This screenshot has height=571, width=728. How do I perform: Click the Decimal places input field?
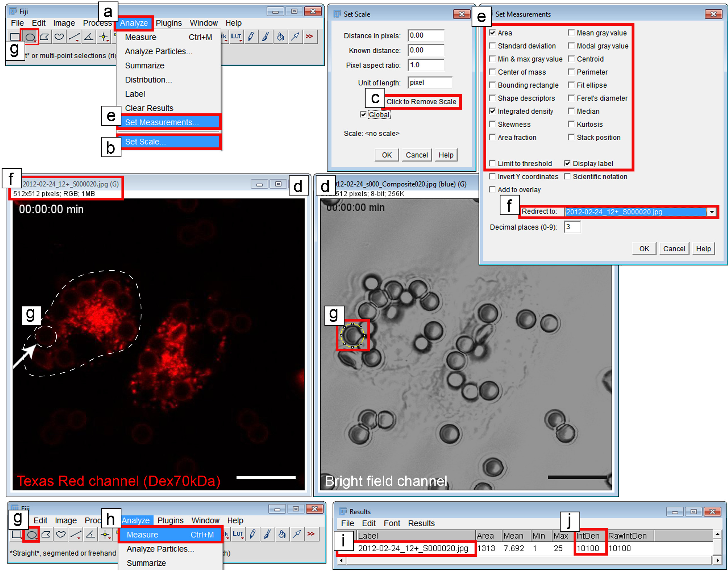pos(572,227)
